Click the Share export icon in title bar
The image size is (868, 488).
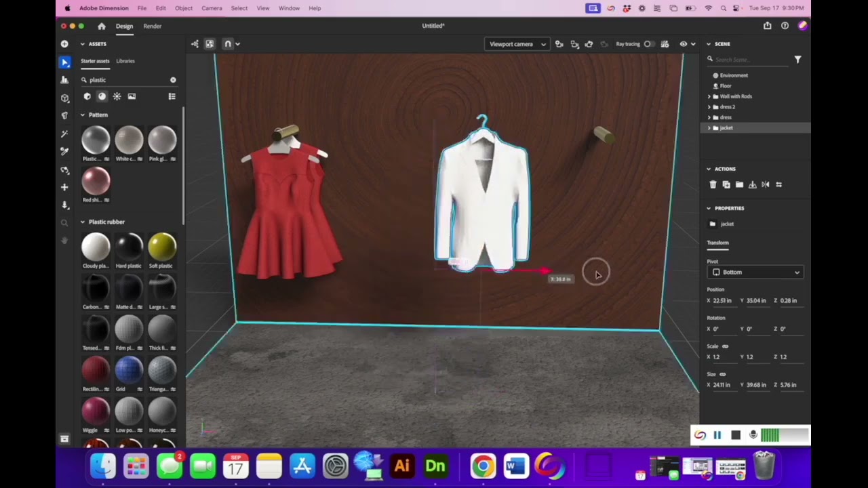(x=767, y=26)
